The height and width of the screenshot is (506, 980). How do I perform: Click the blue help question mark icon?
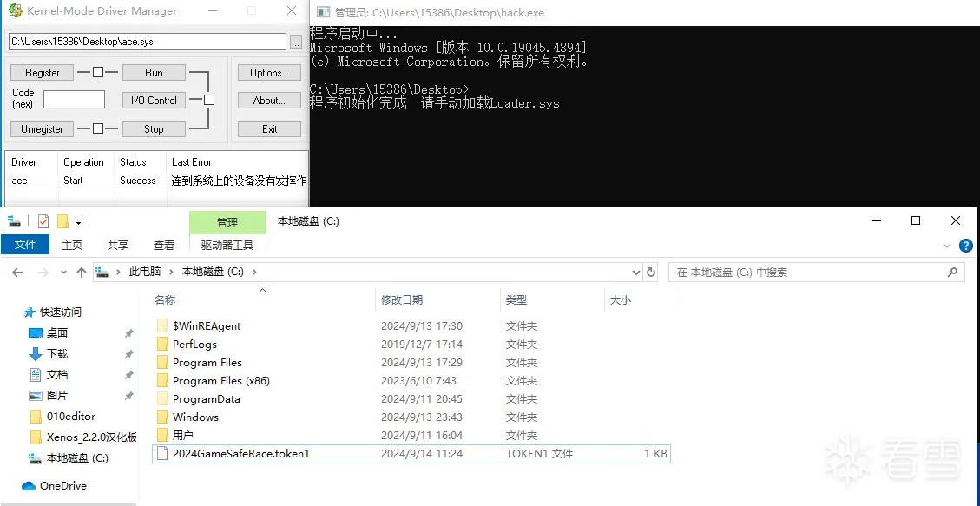(965, 246)
